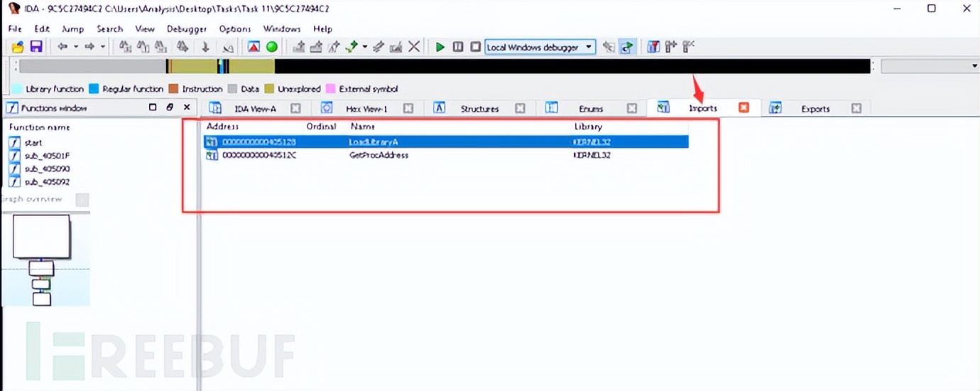Select the LoadLibraryA import row

446,142
